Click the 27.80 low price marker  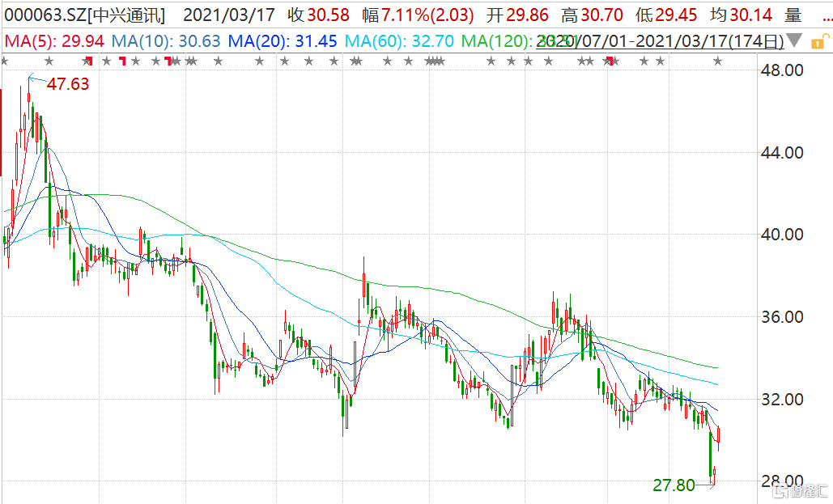674,485
